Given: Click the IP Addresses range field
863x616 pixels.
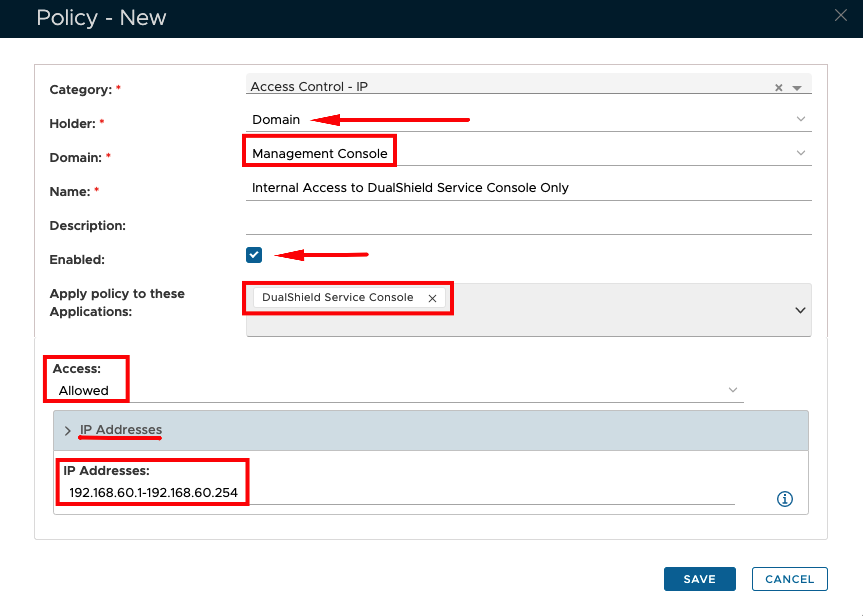Looking at the screenshot, I should pyautogui.click(x=400, y=493).
